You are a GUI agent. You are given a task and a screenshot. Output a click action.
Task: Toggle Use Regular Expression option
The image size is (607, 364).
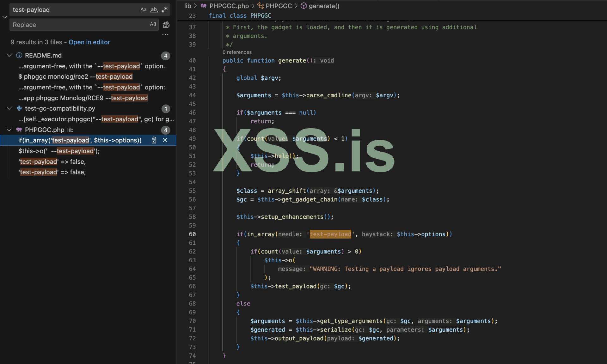click(164, 10)
